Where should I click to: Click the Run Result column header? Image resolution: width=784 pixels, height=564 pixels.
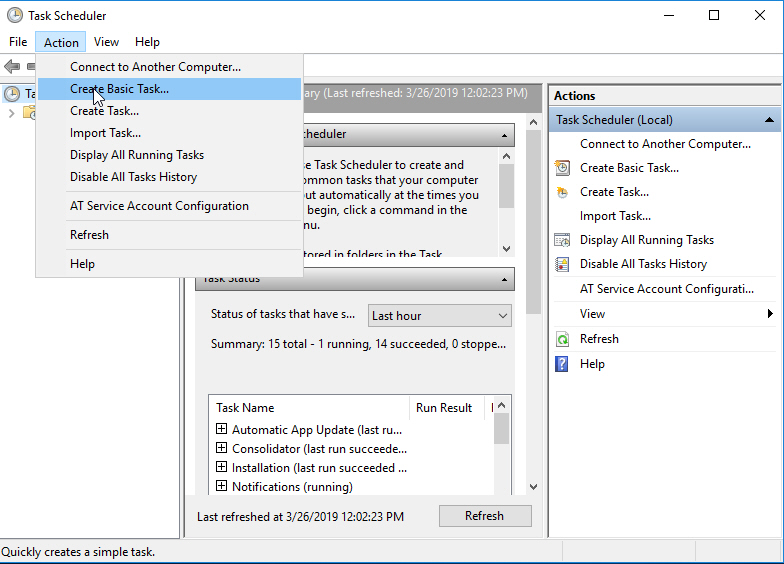coord(444,408)
